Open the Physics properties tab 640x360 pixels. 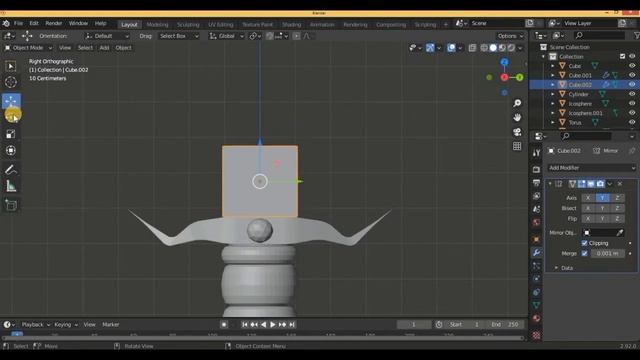pos(536,279)
